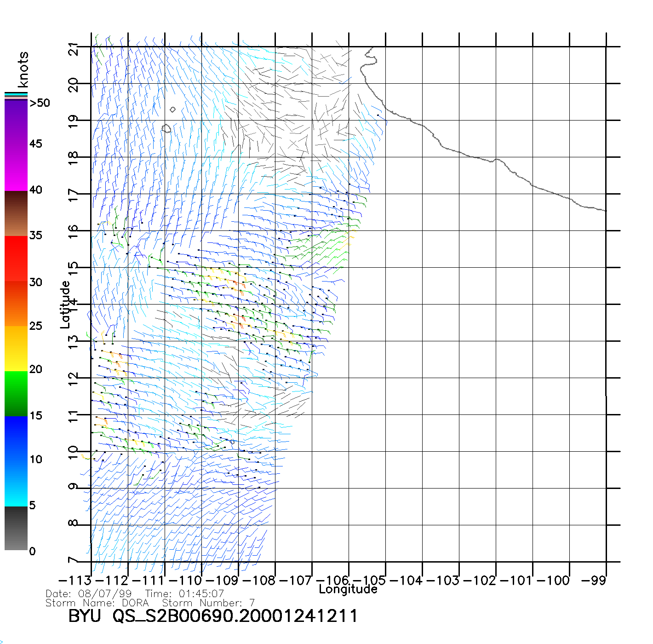Image resolution: width=653 pixels, height=644 pixels.
Task: Pick the gray 0–5 knots legend band
Action: click(x=16, y=528)
